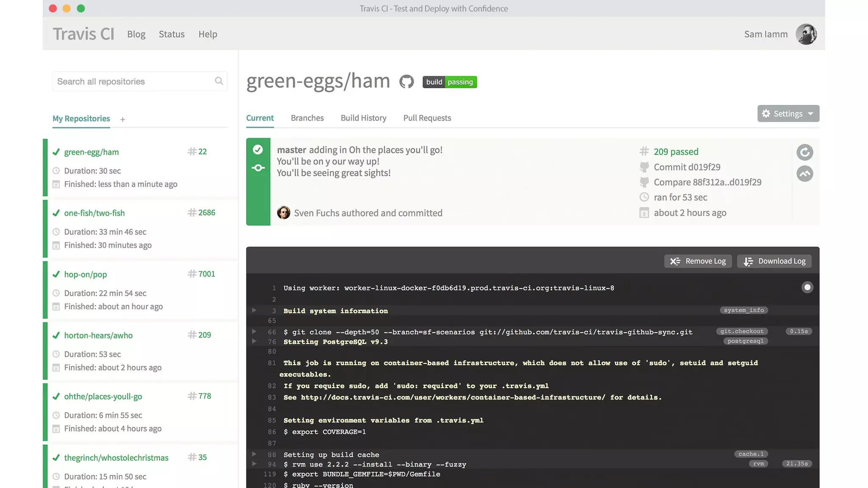Click Sven Fuchs author avatar
Screen dimensions: 868x488
pos(284,213)
